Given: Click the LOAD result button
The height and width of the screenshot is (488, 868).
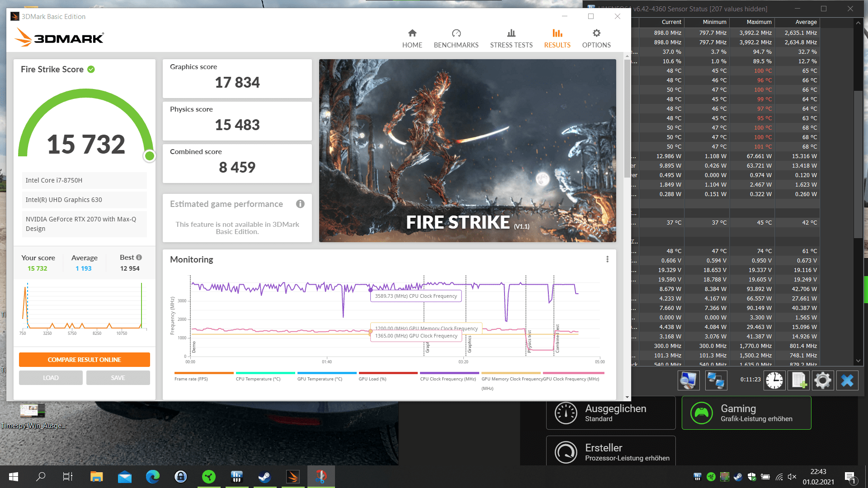Looking at the screenshot, I should point(51,378).
